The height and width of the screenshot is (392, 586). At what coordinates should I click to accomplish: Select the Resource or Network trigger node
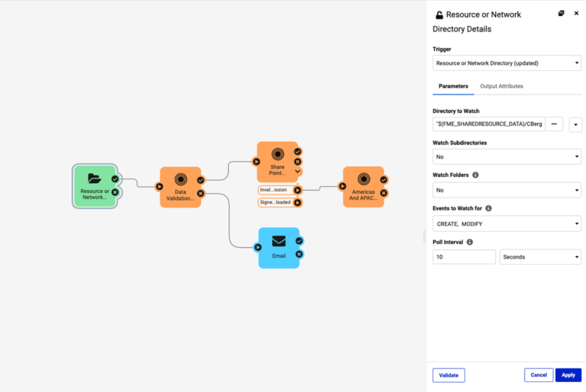tap(94, 186)
